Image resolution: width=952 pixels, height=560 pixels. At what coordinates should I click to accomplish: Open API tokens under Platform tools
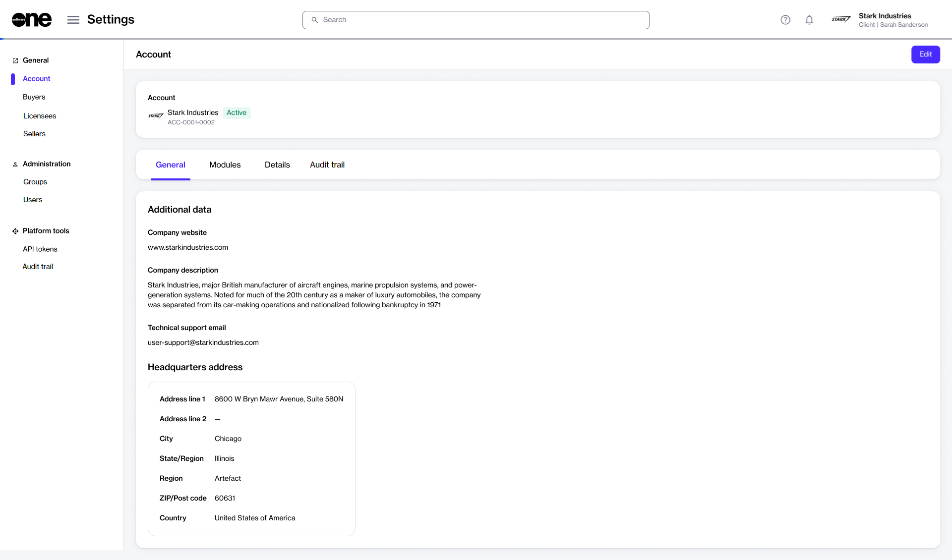click(40, 249)
